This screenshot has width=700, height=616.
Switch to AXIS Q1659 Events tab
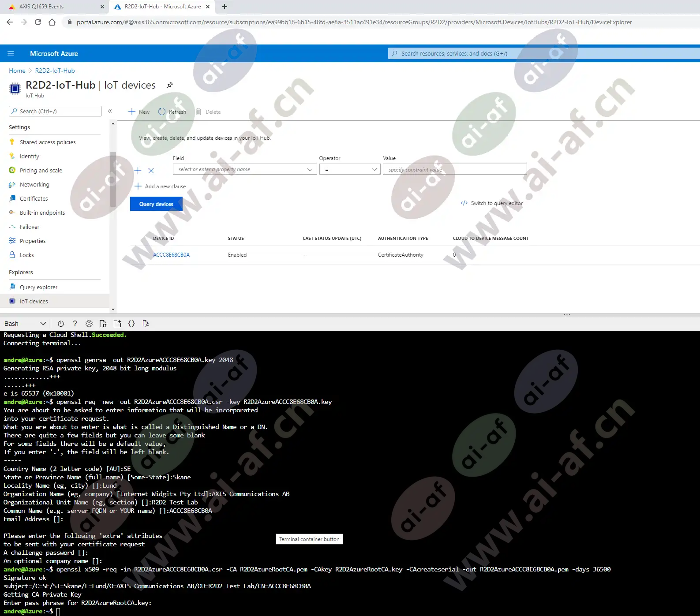coord(54,7)
